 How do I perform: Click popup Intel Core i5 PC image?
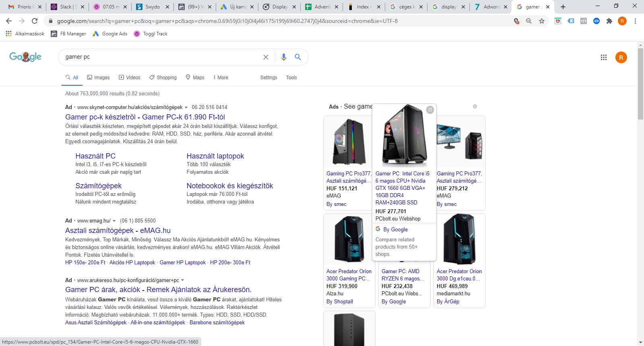(x=404, y=135)
